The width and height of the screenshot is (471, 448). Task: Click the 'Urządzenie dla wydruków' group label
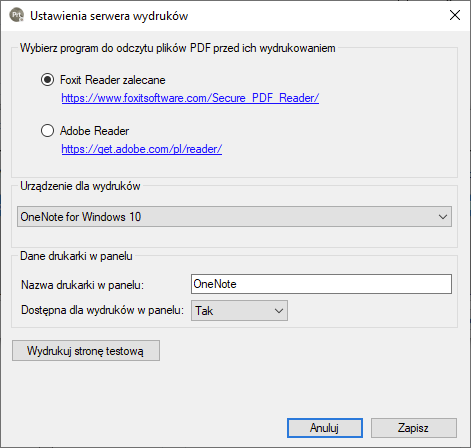pyautogui.click(x=80, y=186)
